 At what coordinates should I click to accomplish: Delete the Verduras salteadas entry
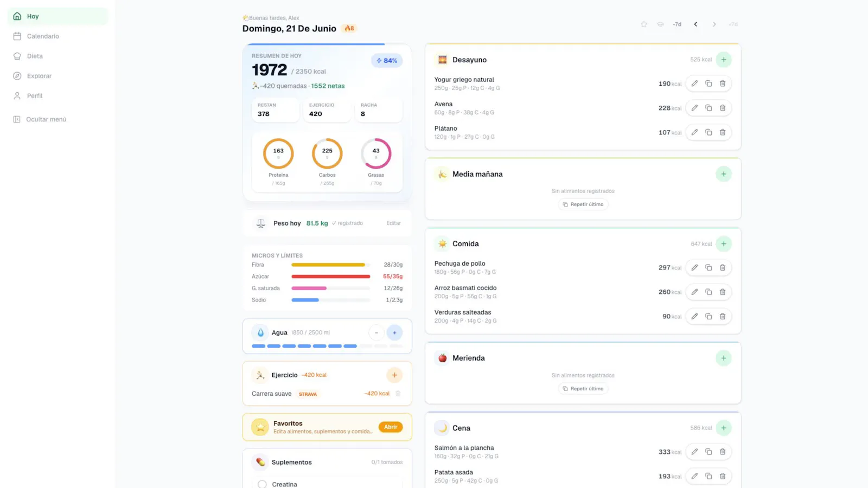point(723,317)
